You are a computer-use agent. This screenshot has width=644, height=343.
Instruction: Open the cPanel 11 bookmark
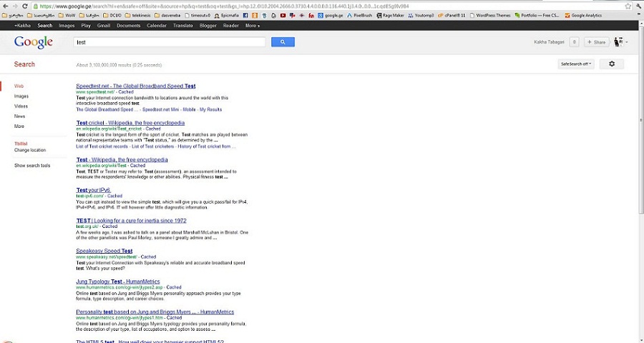(x=452, y=16)
